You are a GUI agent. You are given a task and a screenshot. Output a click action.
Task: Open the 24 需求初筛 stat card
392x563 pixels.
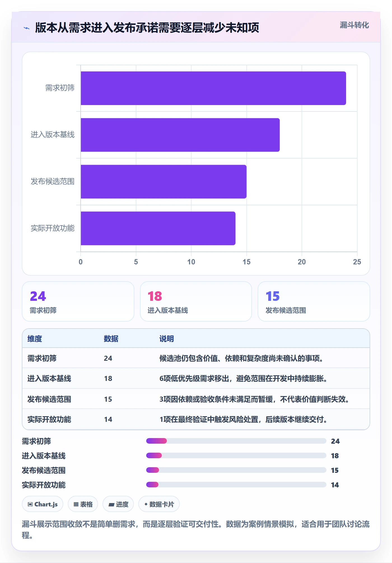78,301
